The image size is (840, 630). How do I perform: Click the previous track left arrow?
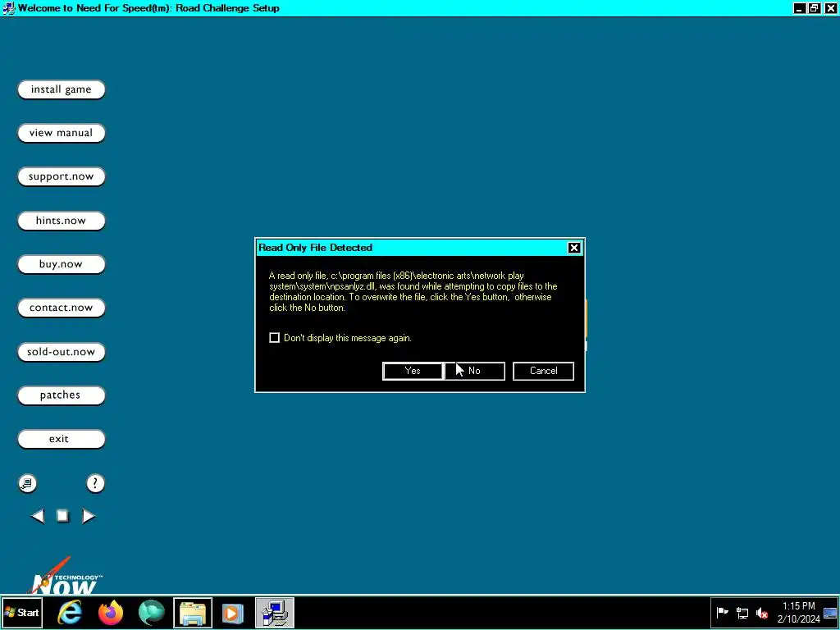37,516
